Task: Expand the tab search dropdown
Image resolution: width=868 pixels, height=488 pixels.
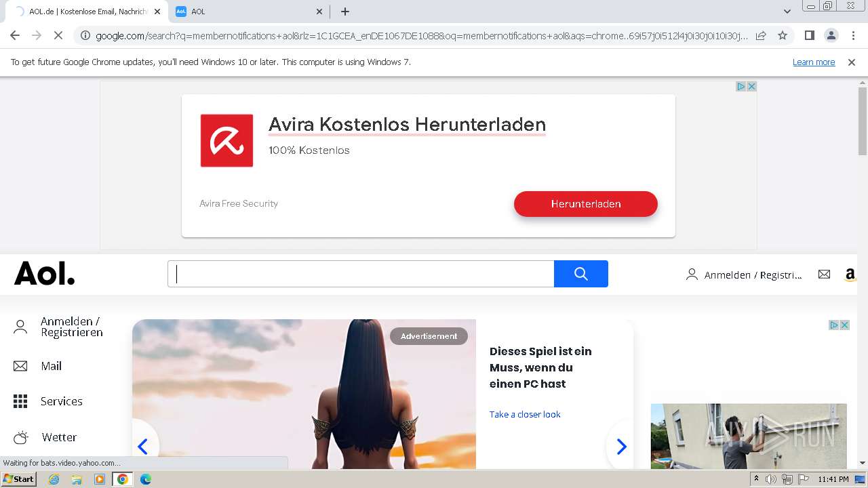Action: [x=787, y=12]
